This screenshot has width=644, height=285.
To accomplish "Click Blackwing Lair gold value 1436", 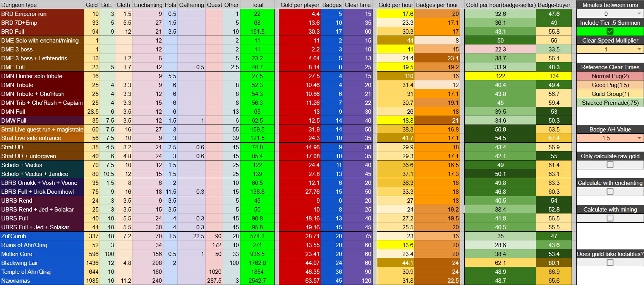I will [92, 263].
